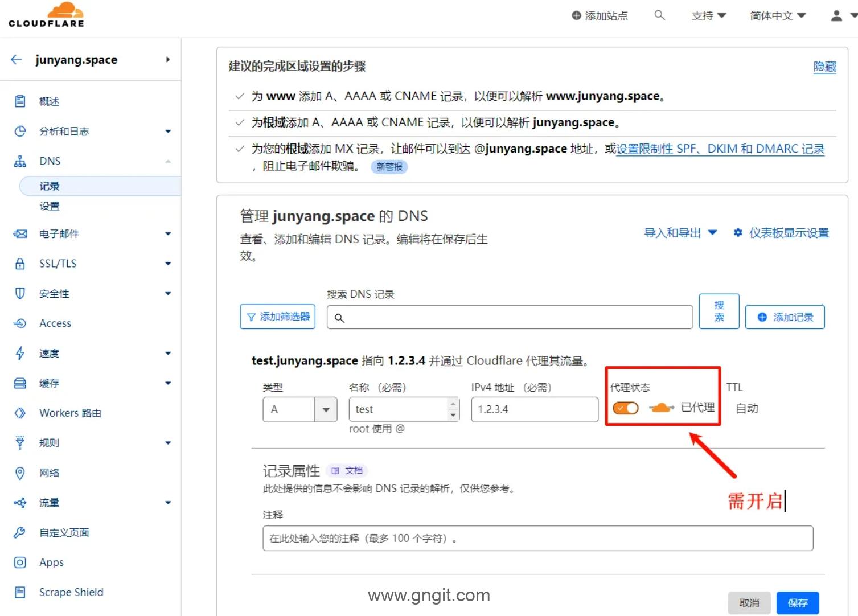Open the Workers 路由 menu item
The width and height of the screenshot is (858, 616).
click(x=70, y=413)
